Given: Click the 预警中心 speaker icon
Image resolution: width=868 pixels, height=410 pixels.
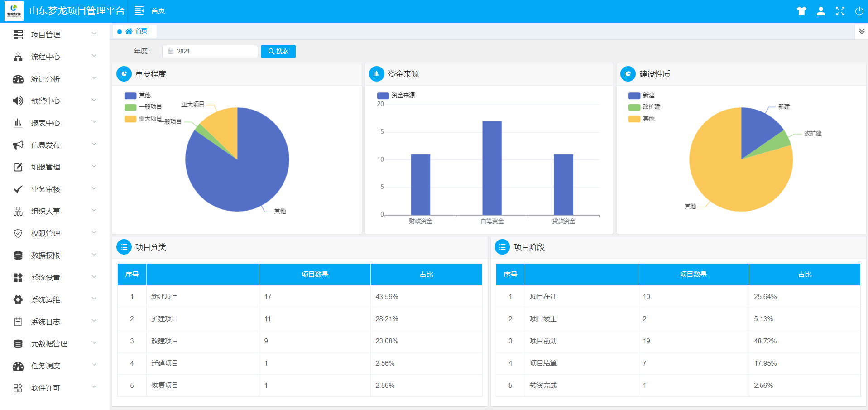Looking at the screenshot, I should coord(18,101).
